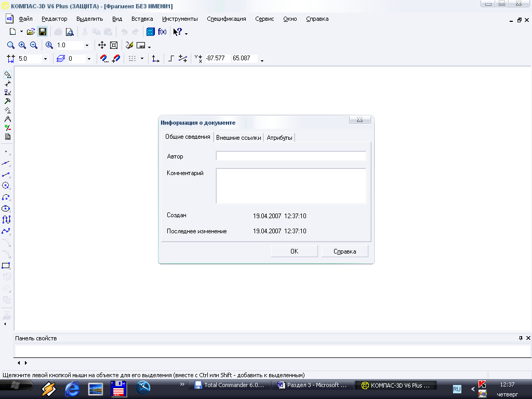Expand the help pointer dropdown arrow
The image size is (532, 399).
(x=187, y=33)
